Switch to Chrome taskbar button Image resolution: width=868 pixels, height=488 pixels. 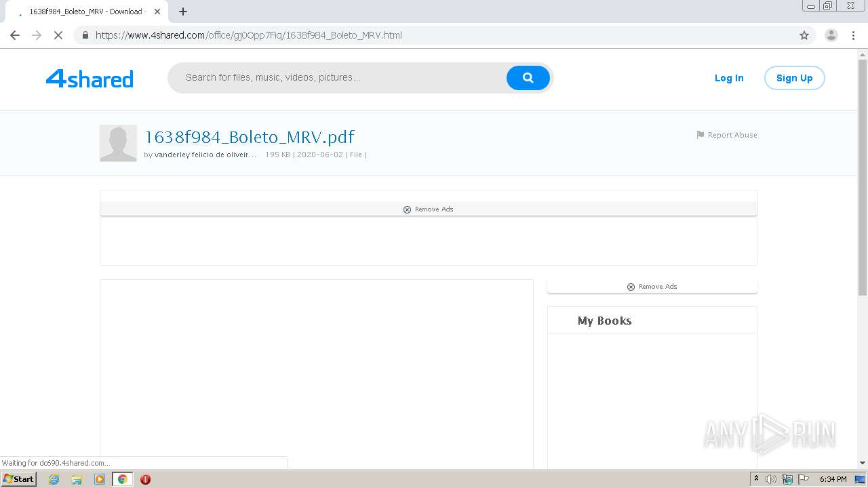[x=123, y=479]
